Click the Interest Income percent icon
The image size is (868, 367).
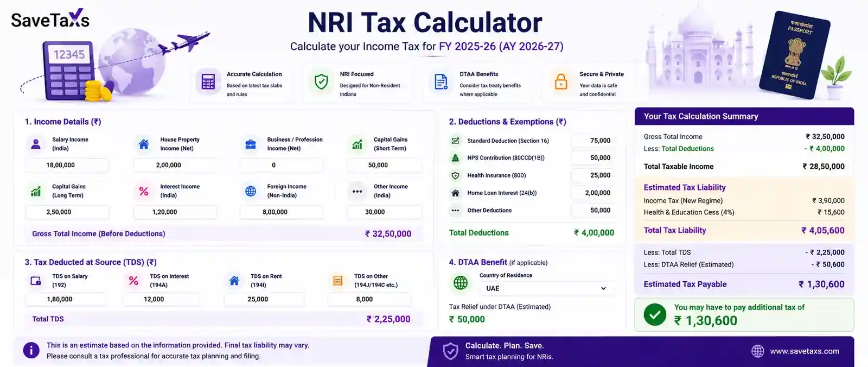click(x=144, y=191)
